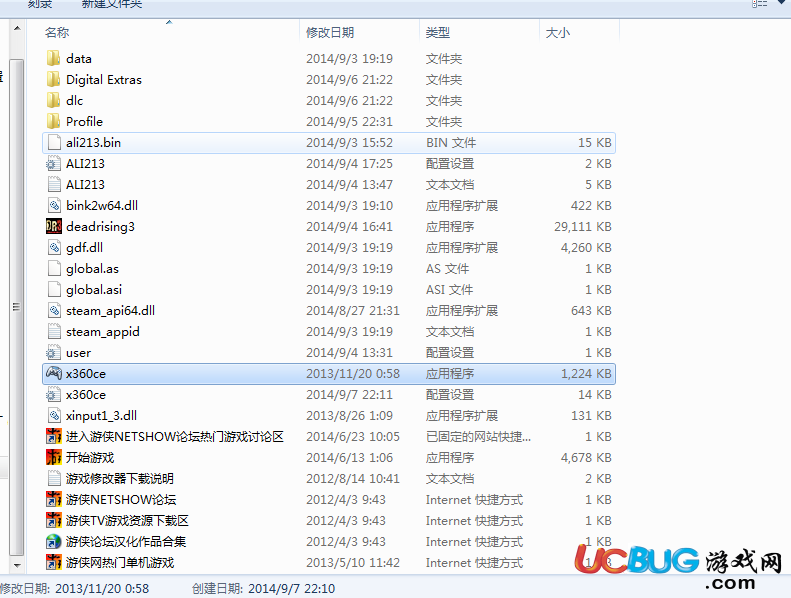Click the ALI213 config settings icon
This screenshot has width=791, height=598.
coord(53,164)
